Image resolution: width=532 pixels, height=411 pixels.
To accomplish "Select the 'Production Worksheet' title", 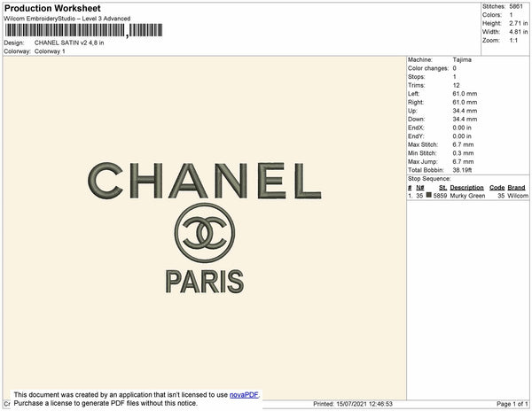I will tap(52, 8).
